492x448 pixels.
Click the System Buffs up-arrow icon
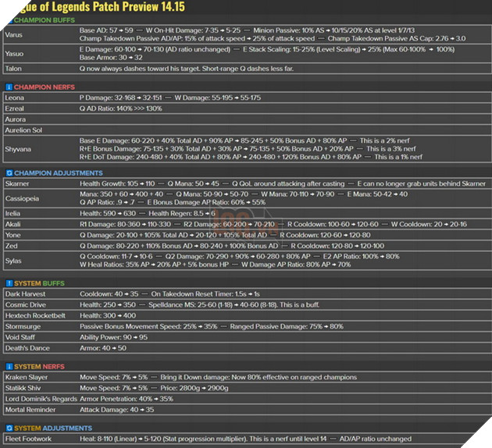(9, 283)
